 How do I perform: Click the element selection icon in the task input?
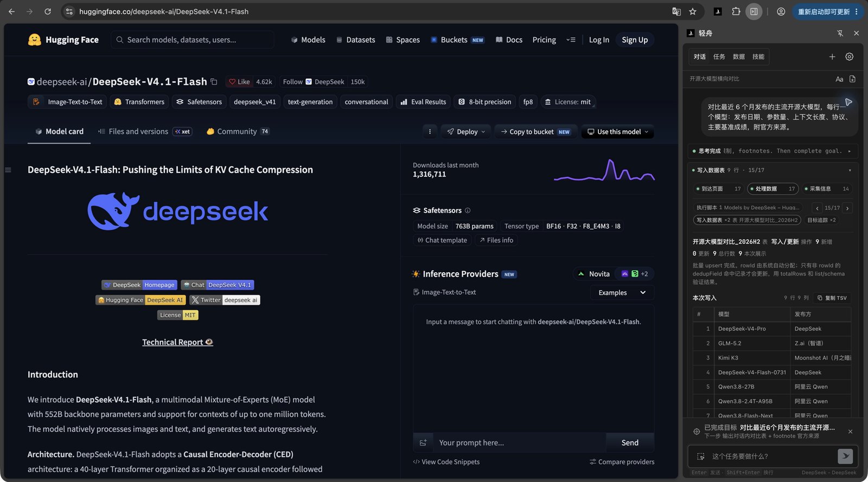701,457
